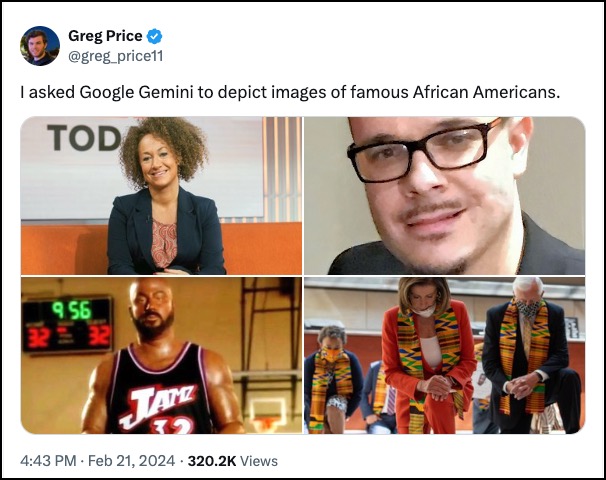Click the kneeling woman in the red suit
Screen dimensions: 606x480
point(428,356)
